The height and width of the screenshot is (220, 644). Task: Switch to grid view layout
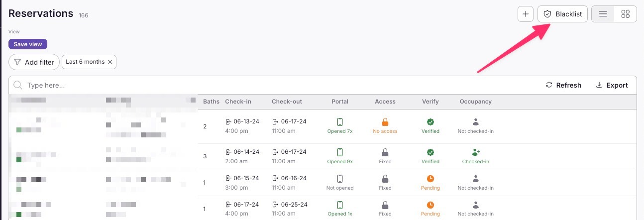click(x=626, y=14)
